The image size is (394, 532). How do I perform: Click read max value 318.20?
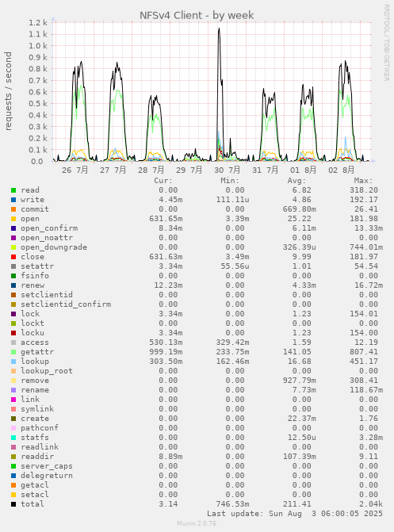364,190
